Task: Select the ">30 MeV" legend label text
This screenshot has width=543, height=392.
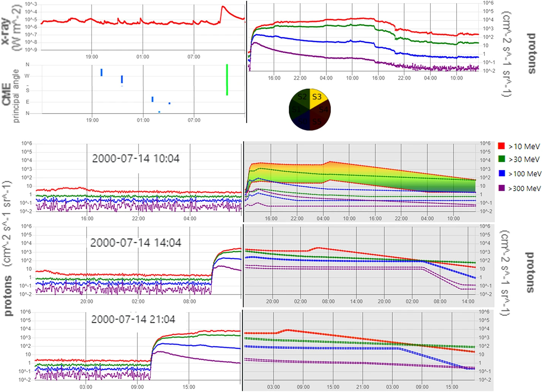Action: click(524, 160)
